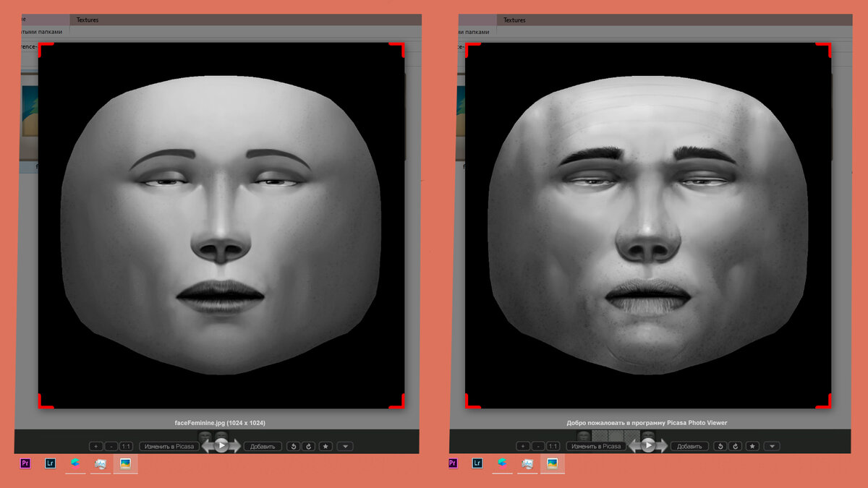868x488 pixels.
Task: Click the feminine face image preview
Action: pyautogui.click(x=221, y=225)
